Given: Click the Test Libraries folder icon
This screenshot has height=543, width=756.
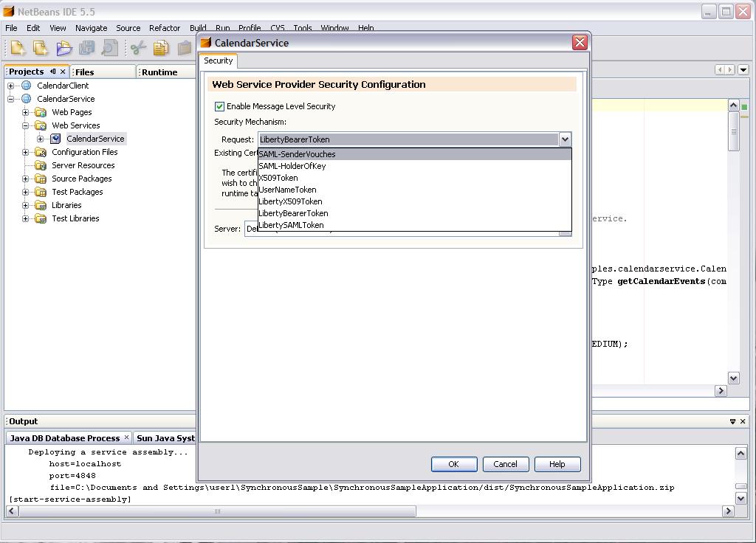Looking at the screenshot, I should tap(41, 218).
